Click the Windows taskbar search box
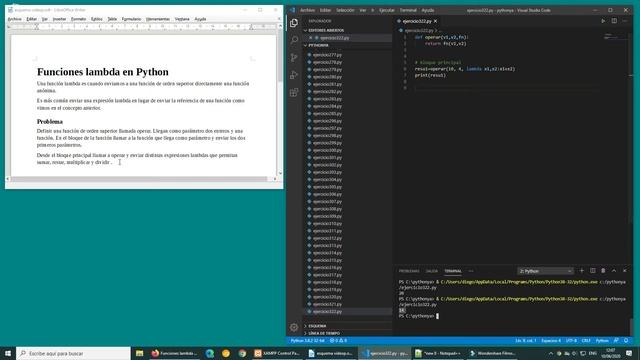This screenshot has height=360, width=640. coord(73,353)
